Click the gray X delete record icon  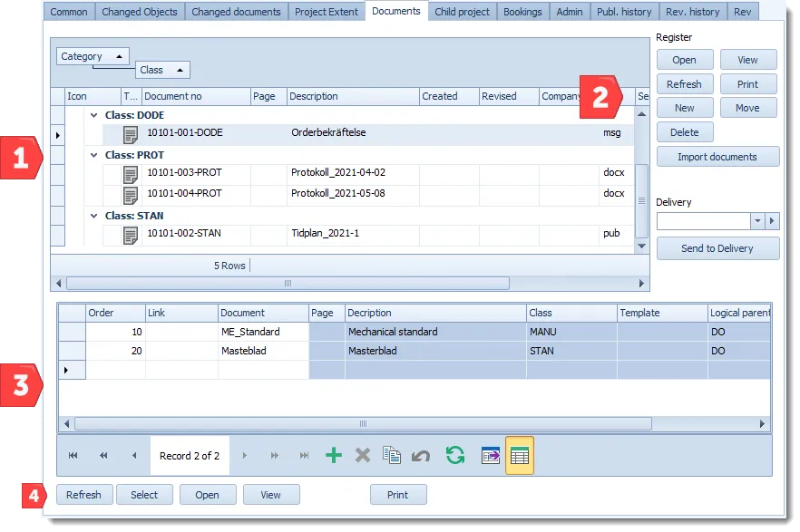point(363,456)
